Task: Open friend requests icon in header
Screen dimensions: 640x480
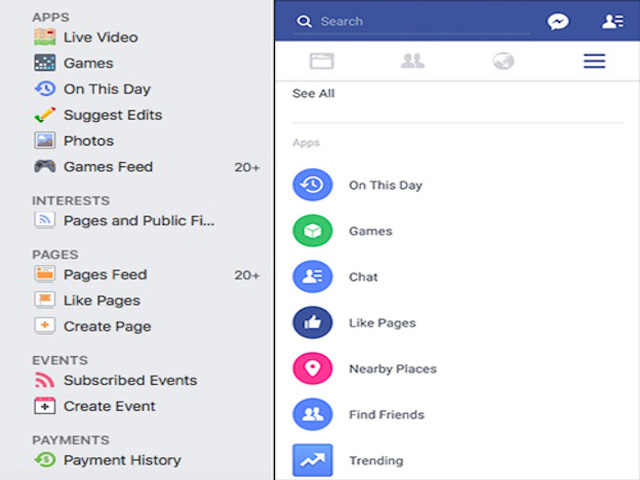Action: point(613,21)
